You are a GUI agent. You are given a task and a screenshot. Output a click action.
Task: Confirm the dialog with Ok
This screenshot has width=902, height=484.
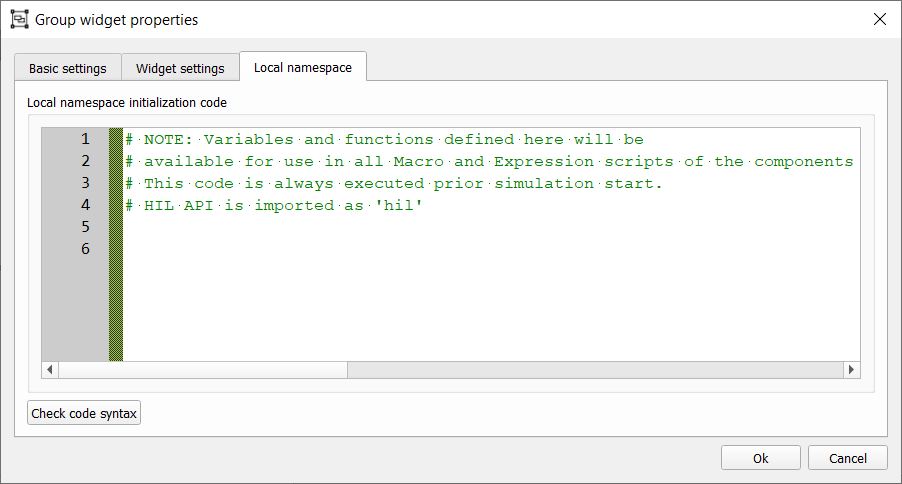click(760, 458)
